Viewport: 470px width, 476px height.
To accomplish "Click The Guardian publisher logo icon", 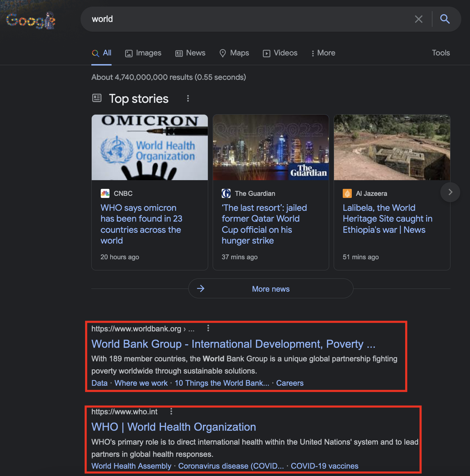I will tap(226, 193).
